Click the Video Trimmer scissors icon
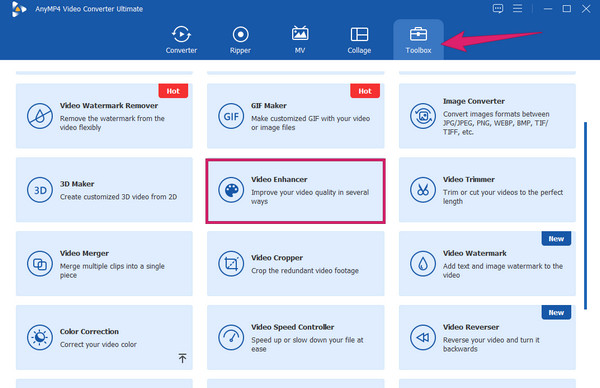 click(x=423, y=190)
